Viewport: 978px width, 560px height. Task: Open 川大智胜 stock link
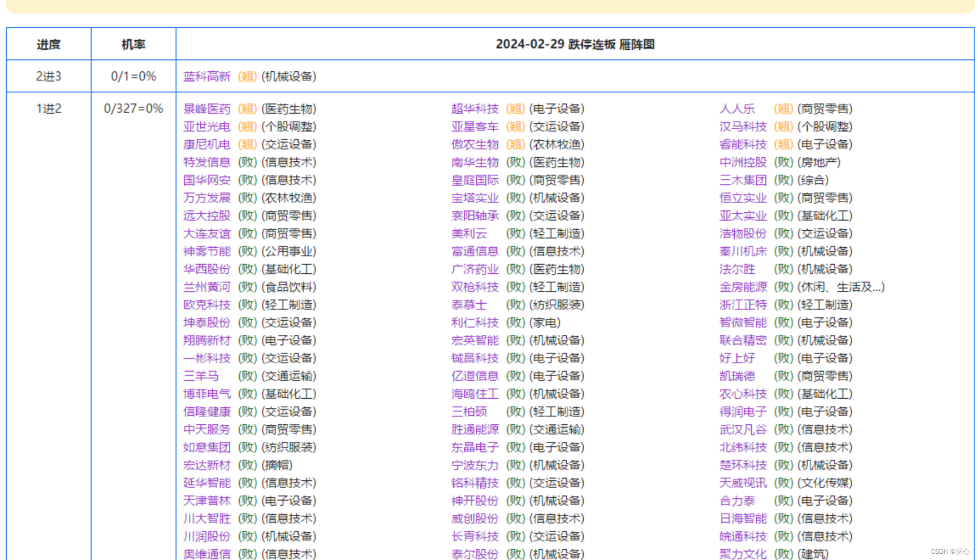(207, 519)
